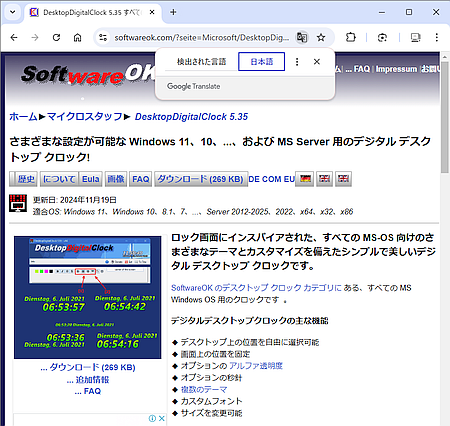
Task: Open the Eula button
Action: point(91,179)
